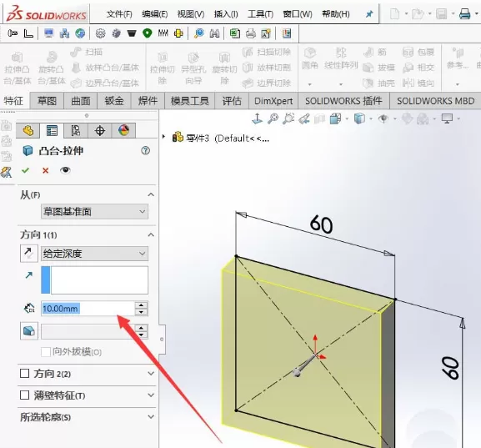Expand the 薄壁特征 section chevron
The image size is (481, 448).
(x=151, y=395)
